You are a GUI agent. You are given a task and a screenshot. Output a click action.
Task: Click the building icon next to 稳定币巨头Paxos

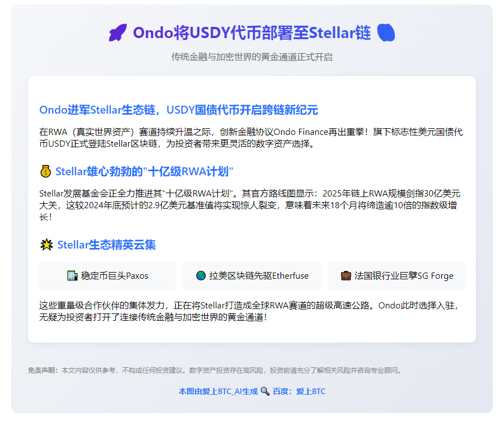point(72,275)
